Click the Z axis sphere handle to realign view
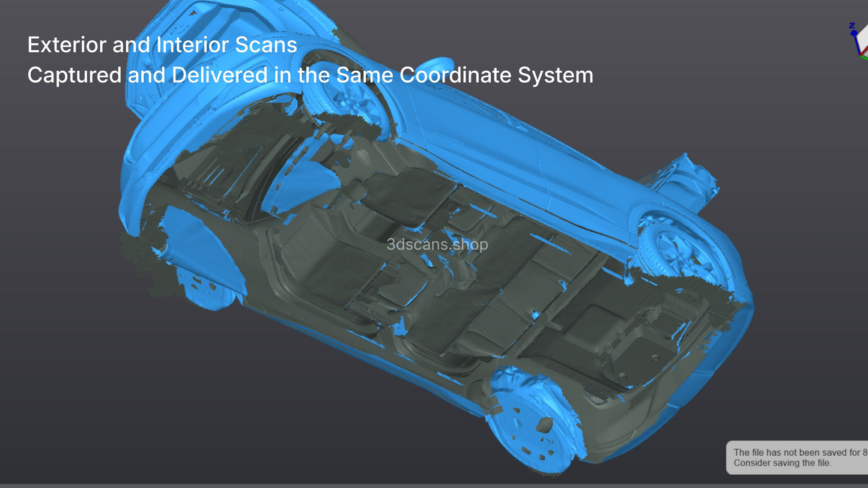 854,33
